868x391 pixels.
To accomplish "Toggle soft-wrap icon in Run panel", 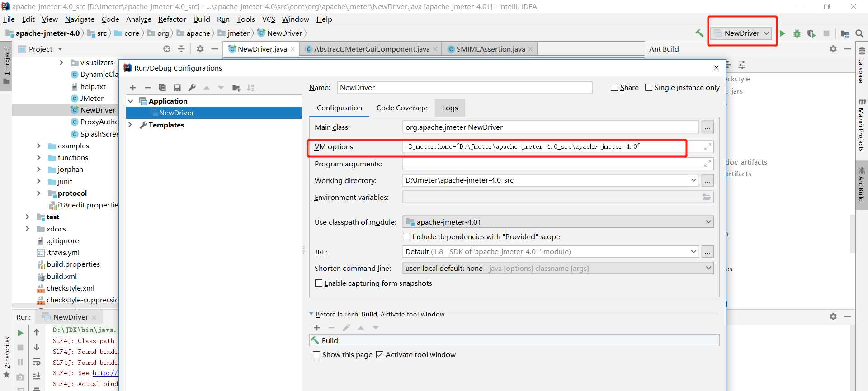I will point(37,362).
